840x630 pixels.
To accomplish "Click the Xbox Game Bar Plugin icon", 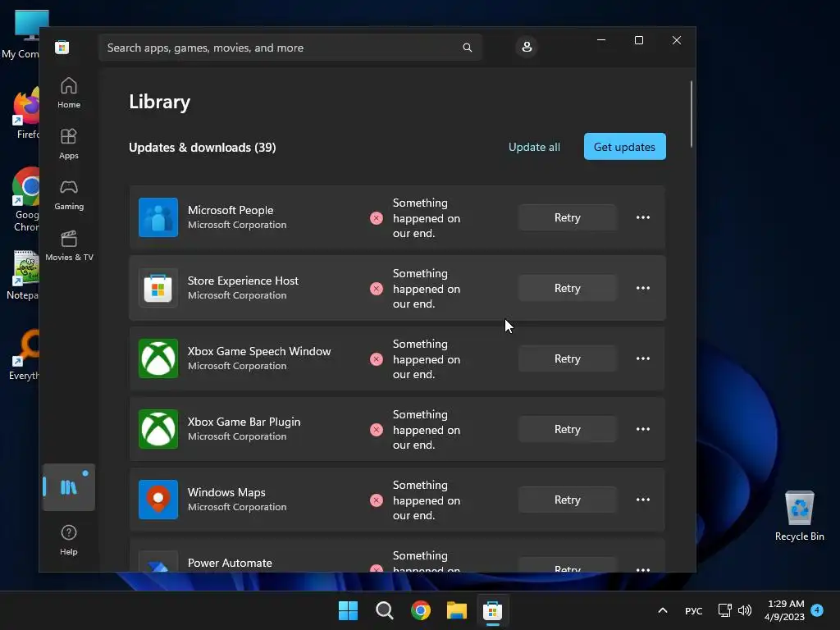I will pos(158,429).
